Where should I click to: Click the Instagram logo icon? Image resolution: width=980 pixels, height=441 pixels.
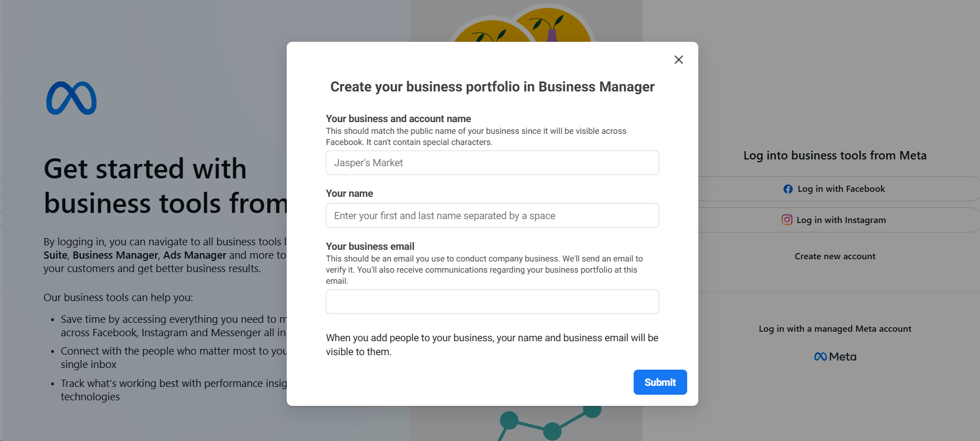(786, 220)
